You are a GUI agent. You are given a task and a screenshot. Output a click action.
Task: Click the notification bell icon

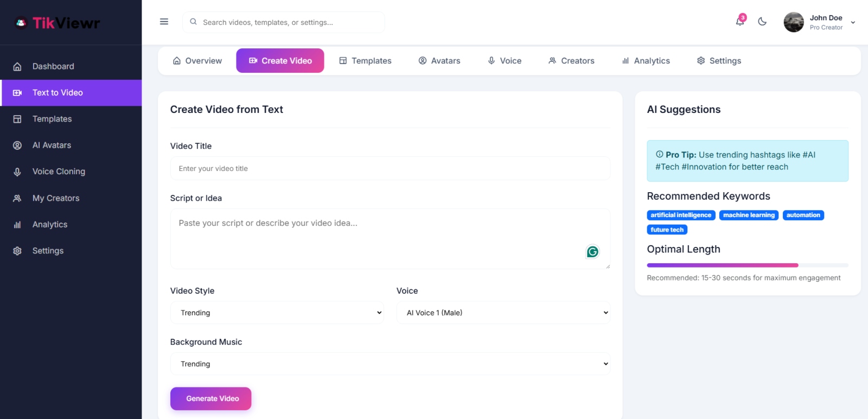pyautogui.click(x=739, y=22)
